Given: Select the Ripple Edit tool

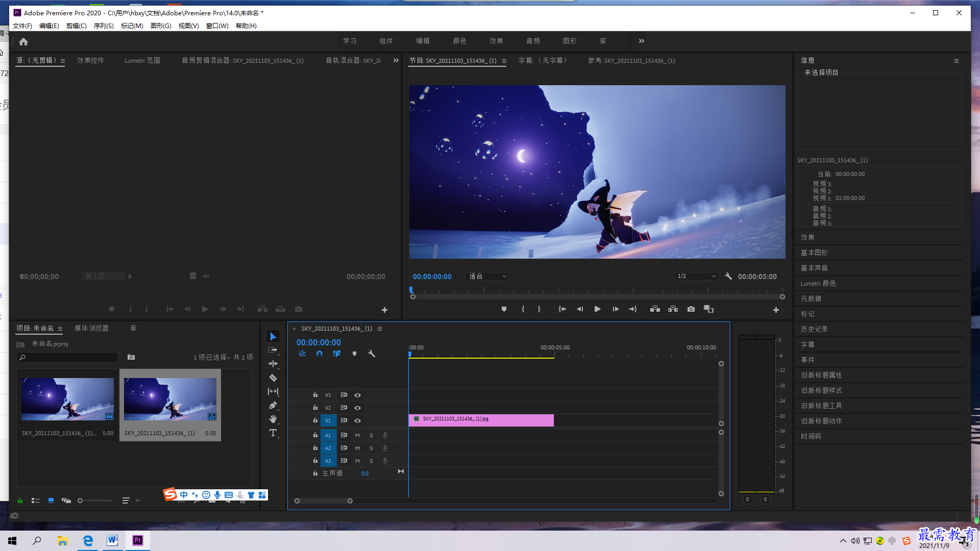Looking at the screenshot, I should tap(273, 364).
